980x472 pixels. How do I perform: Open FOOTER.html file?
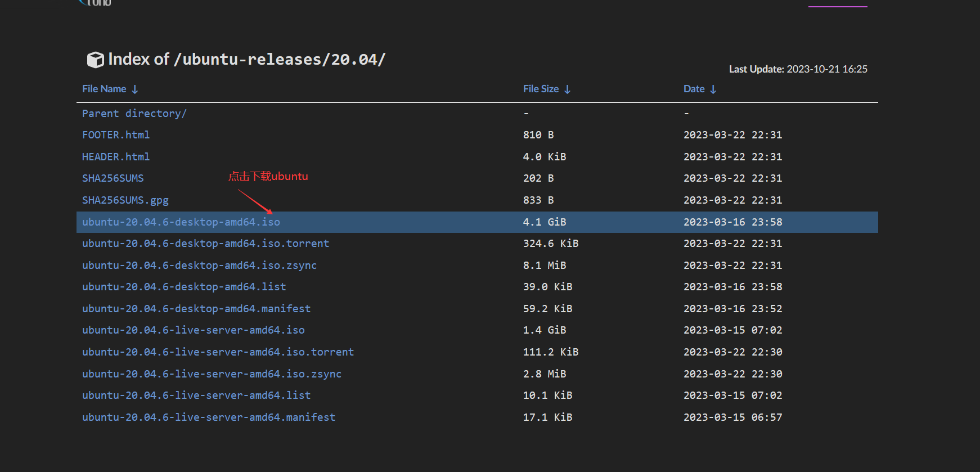point(116,135)
